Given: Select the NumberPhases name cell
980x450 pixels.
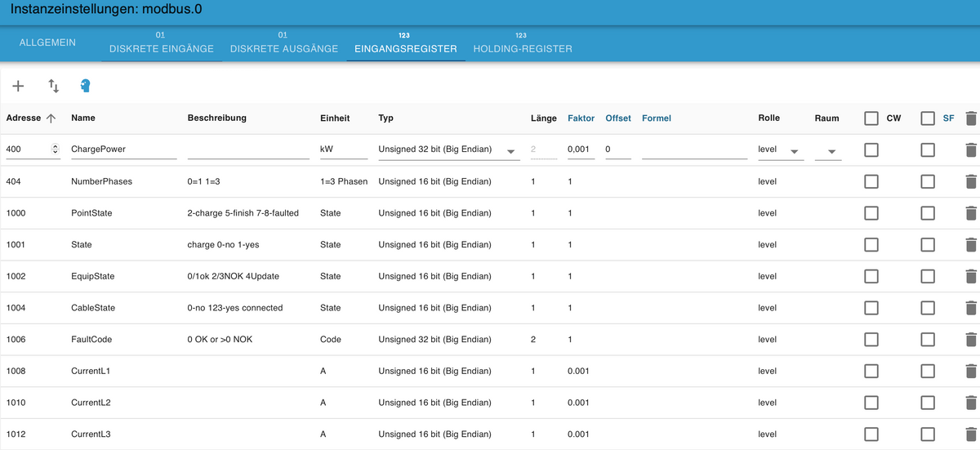Looking at the screenshot, I should (101, 181).
